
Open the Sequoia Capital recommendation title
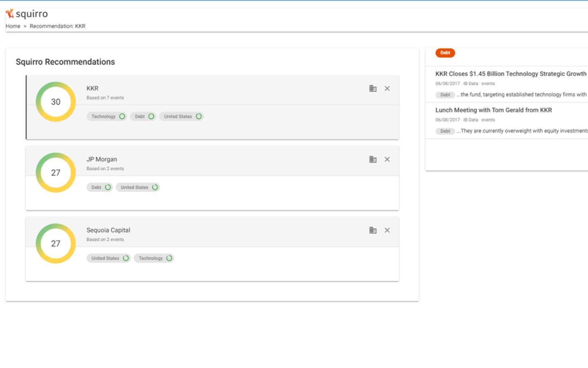point(108,230)
